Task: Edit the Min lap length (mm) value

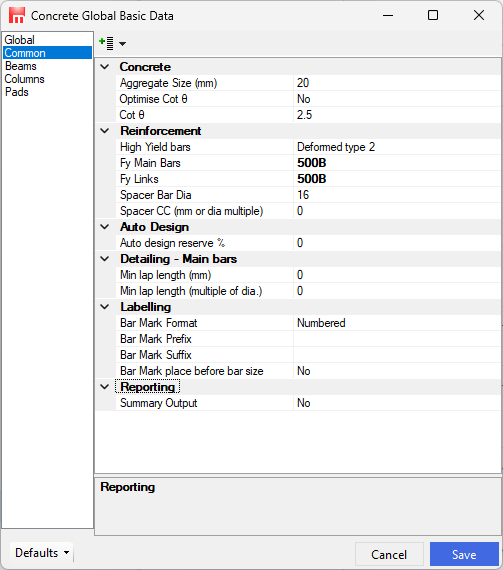Action: pos(397,275)
